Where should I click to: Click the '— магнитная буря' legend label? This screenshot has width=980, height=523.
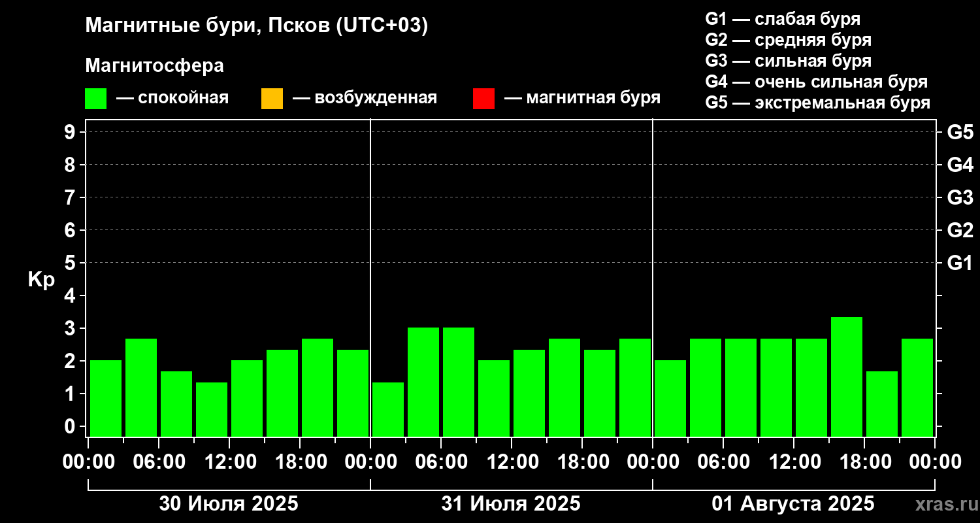pos(582,98)
